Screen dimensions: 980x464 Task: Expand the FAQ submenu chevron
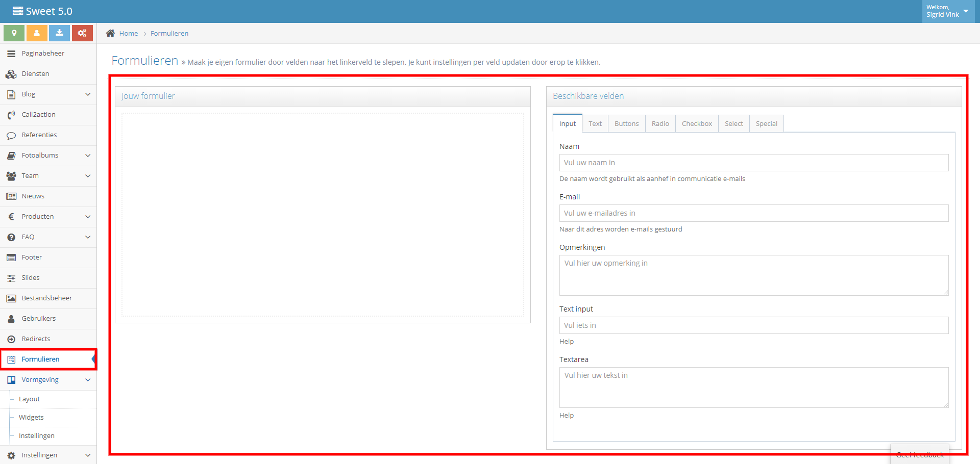coord(88,237)
